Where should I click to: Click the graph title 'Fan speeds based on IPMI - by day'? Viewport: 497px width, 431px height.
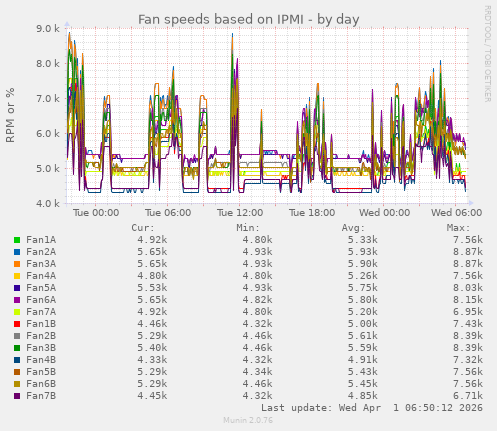[x=249, y=19]
